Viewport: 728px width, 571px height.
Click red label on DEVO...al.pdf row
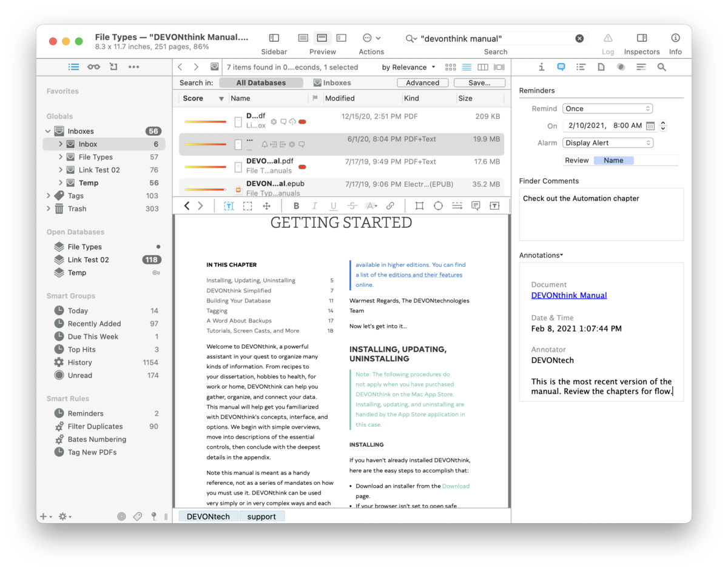302,167
